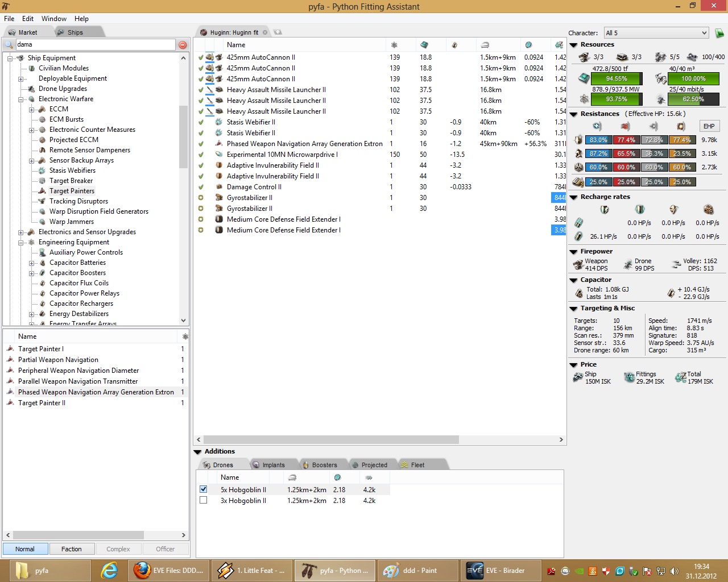Click the powergrid column header icon in fitting table

click(x=394, y=45)
